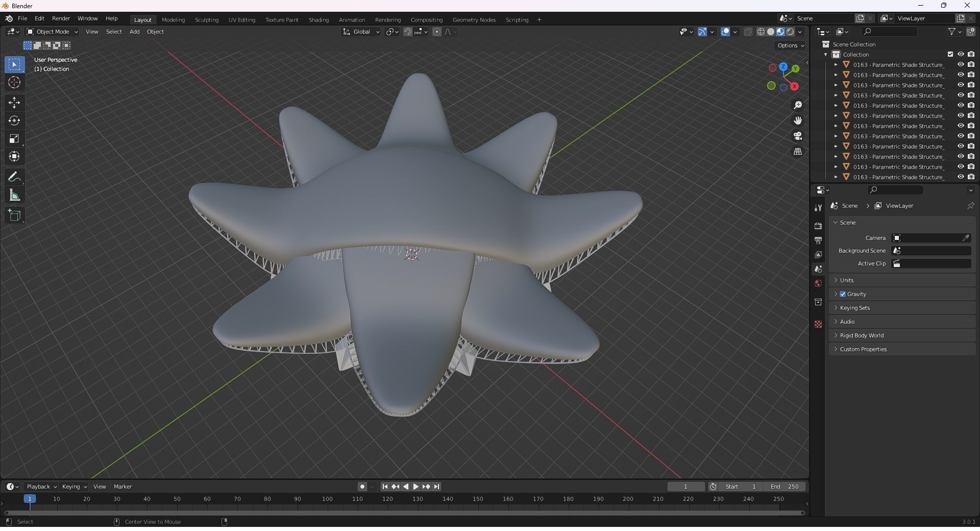Click the camera eyedropper icon
The height and width of the screenshot is (531, 980).
966,238
